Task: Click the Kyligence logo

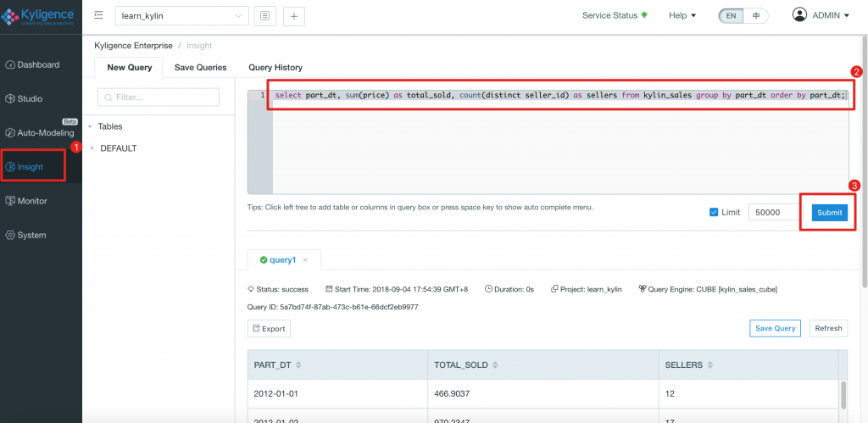Action: [x=39, y=15]
